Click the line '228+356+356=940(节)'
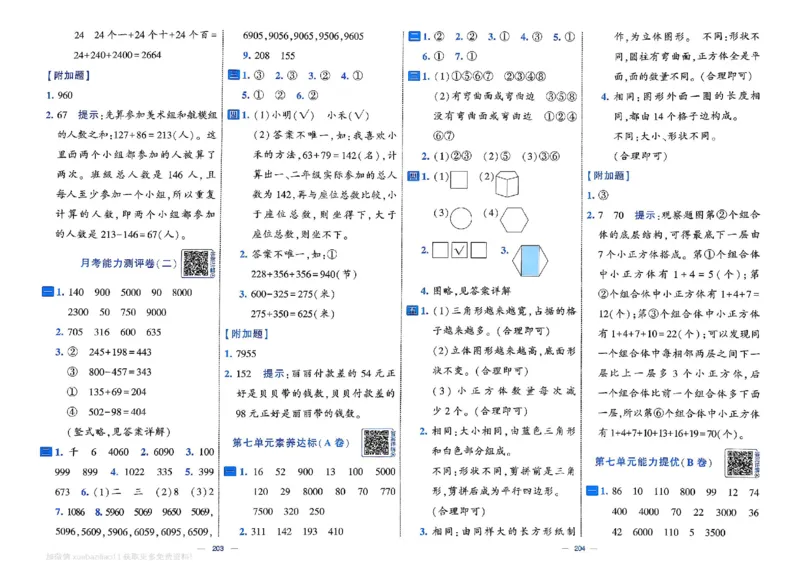The width and height of the screenshot is (800, 566). tap(304, 275)
